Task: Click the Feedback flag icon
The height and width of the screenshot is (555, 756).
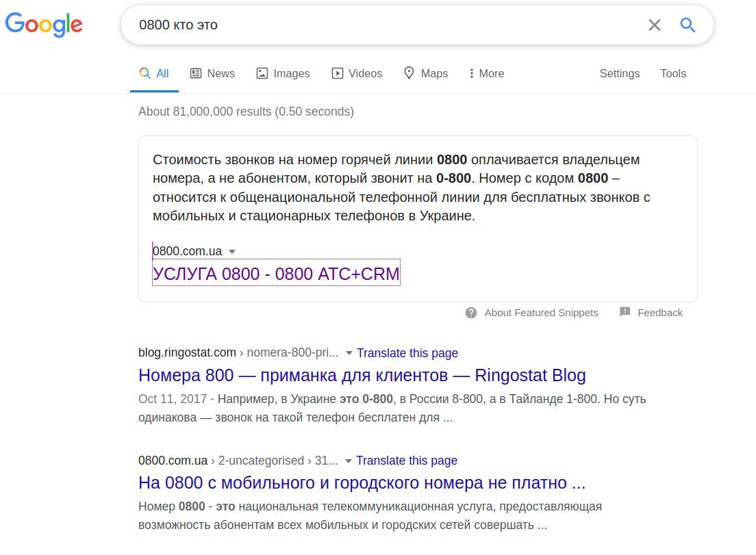Action: [x=625, y=311]
